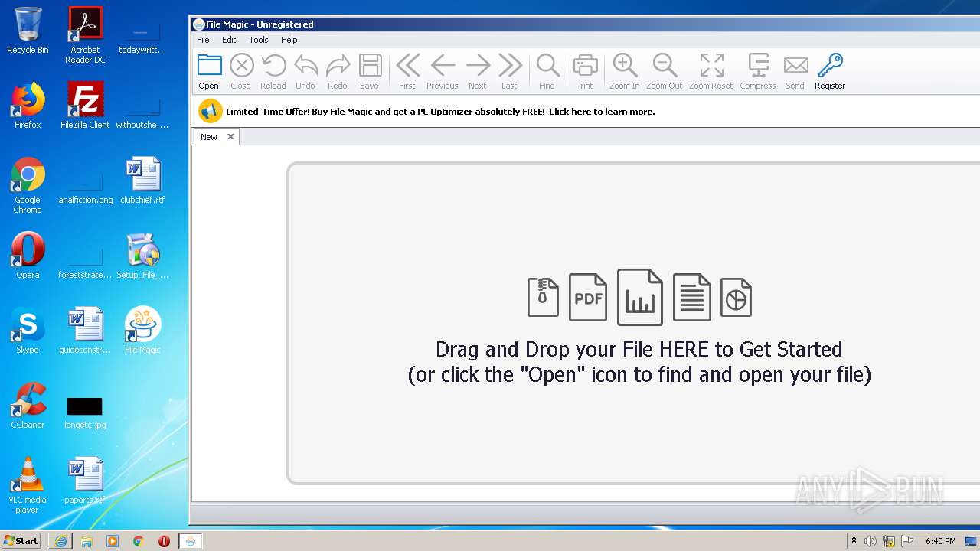980x551 pixels.
Task: Select Firefox desktop shortcut
Action: click(x=28, y=106)
